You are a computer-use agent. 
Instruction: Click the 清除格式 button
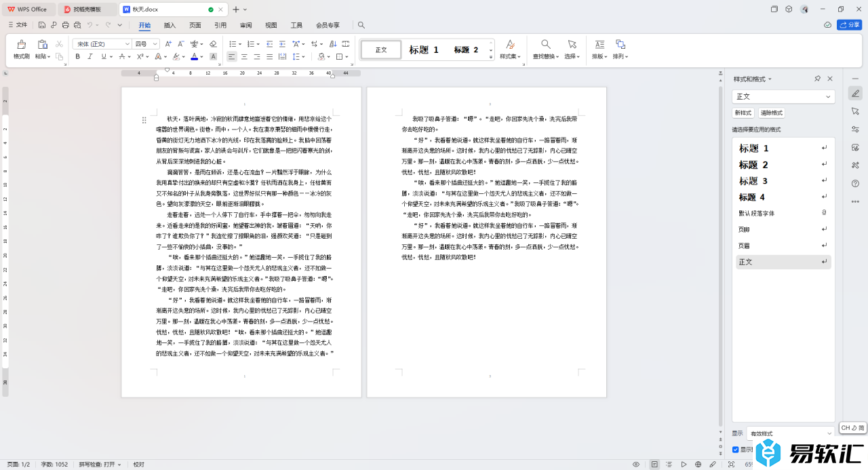772,113
